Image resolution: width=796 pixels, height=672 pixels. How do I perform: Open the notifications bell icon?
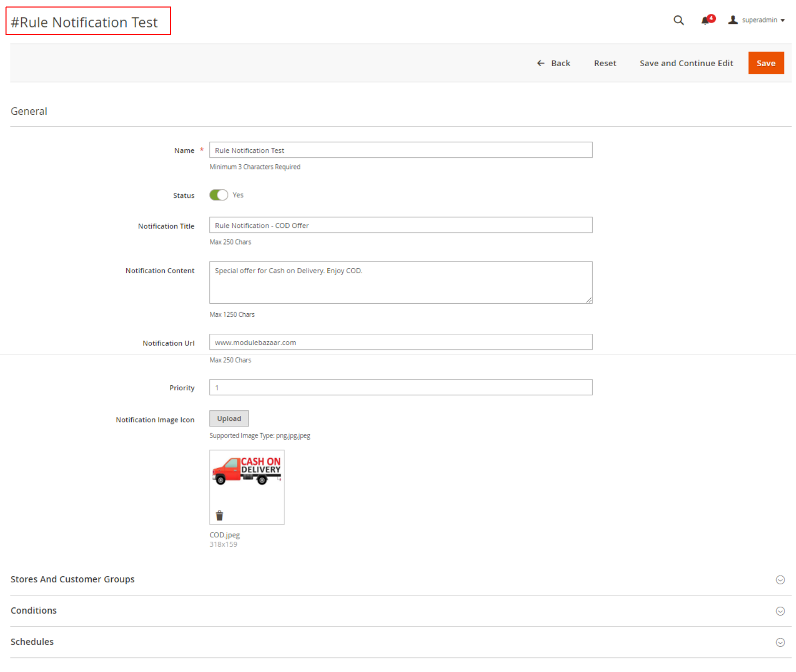pyautogui.click(x=706, y=21)
